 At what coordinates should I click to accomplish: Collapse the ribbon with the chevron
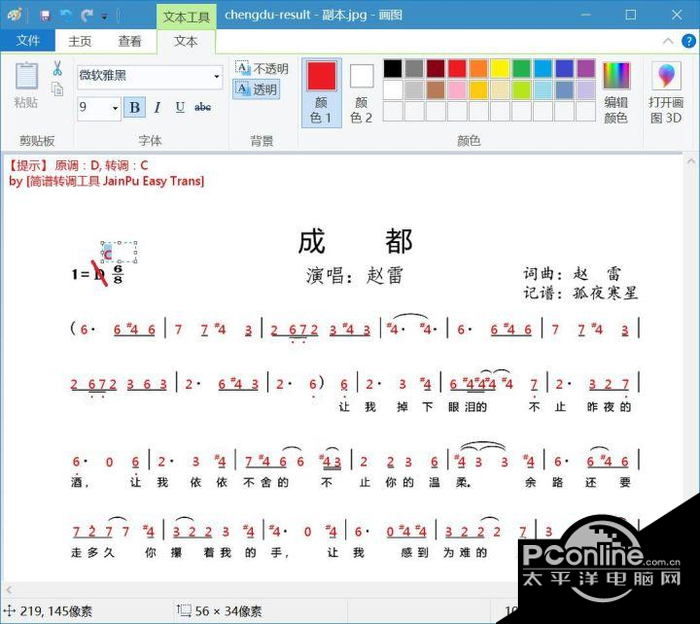pyautogui.click(x=668, y=42)
